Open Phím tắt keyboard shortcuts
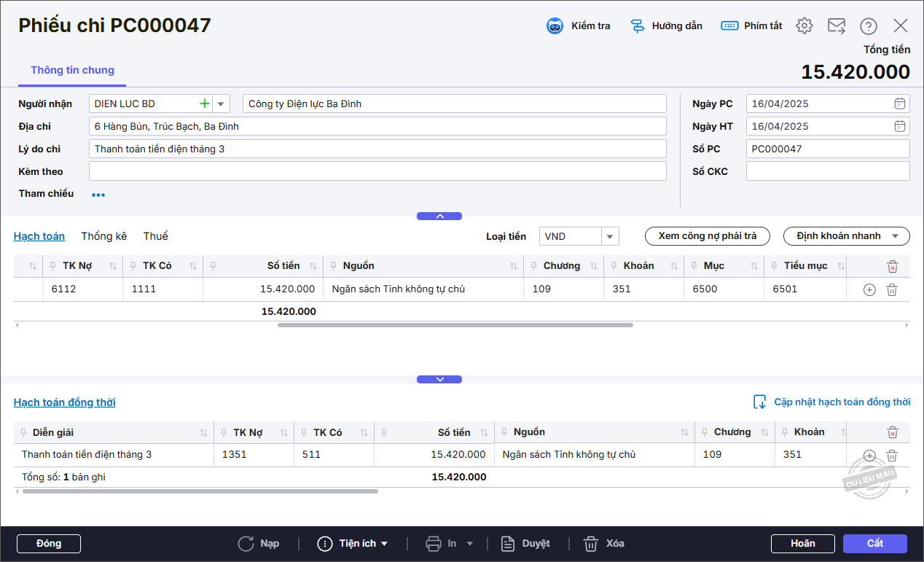Image resolution: width=924 pixels, height=562 pixels. (729, 26)
